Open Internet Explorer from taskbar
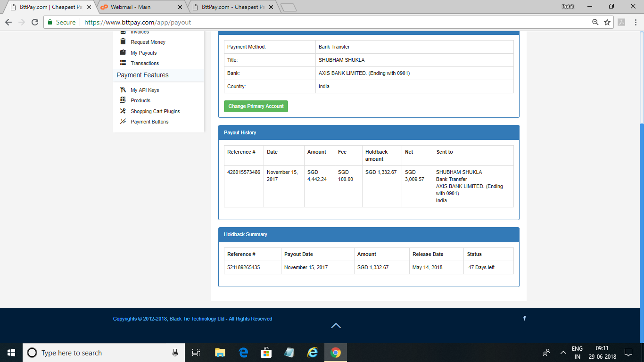This screenshot has width=644, height=362. tap(313, 353)
